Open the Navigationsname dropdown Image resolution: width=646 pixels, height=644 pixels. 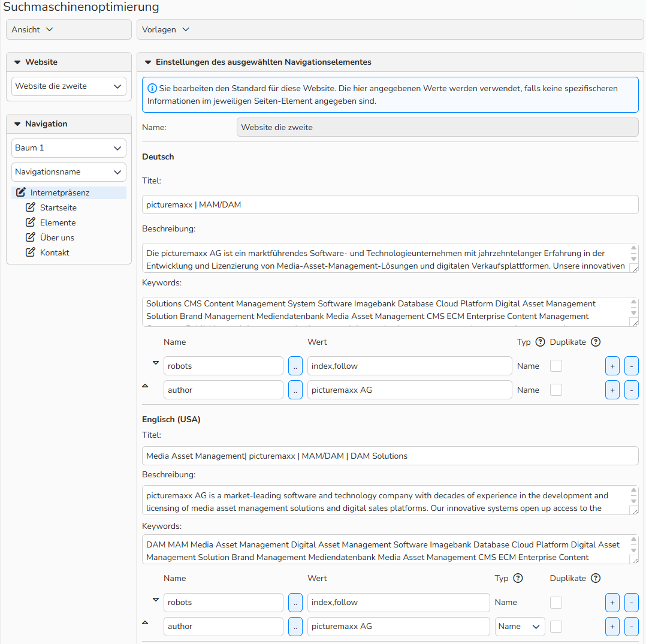(x=69, y=171)
